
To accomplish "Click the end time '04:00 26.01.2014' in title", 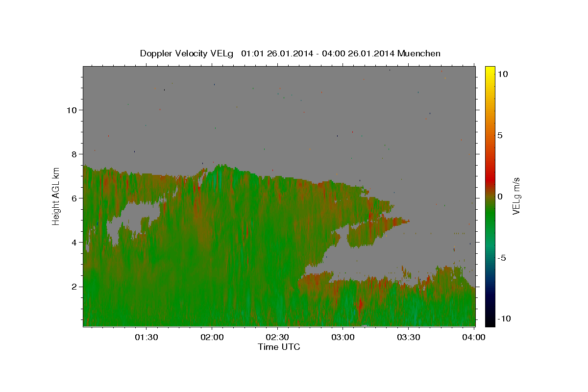I will coord(357,53).
